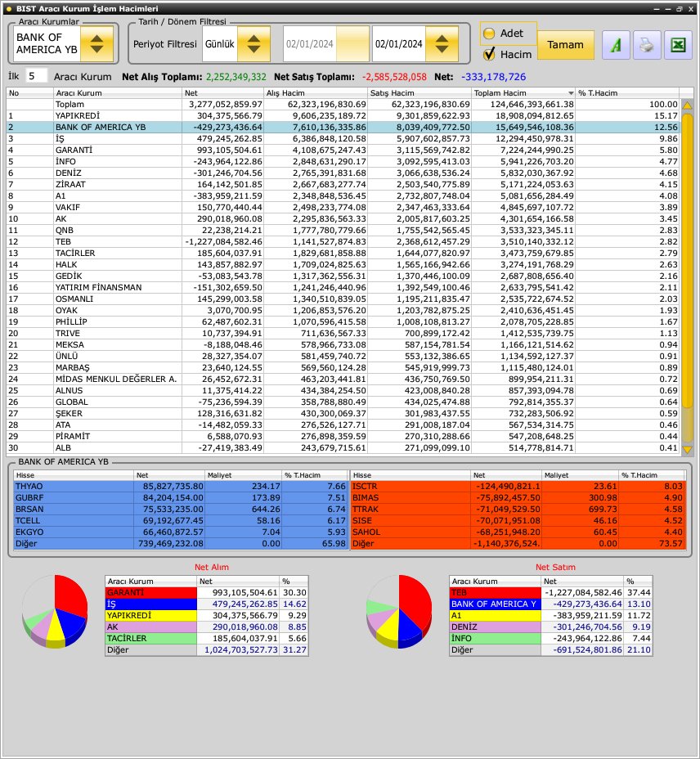Sort by the Net column header in the main table
Screen dimensions: 700x759
coord(222,93)
